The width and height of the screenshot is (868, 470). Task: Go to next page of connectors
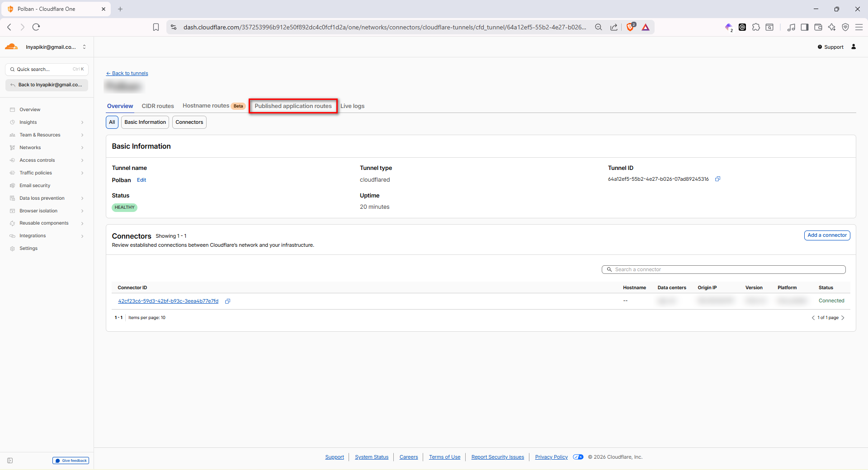coord(843,318)
